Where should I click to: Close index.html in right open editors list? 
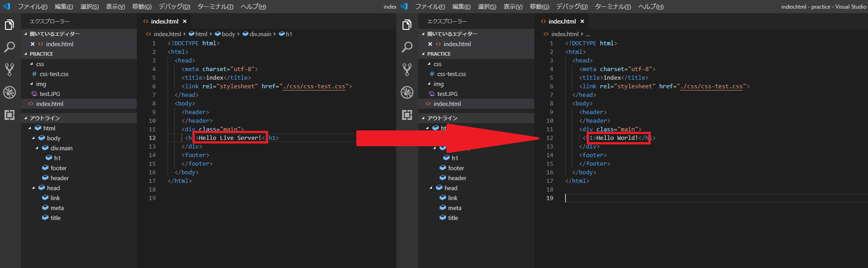coord(430,44)
